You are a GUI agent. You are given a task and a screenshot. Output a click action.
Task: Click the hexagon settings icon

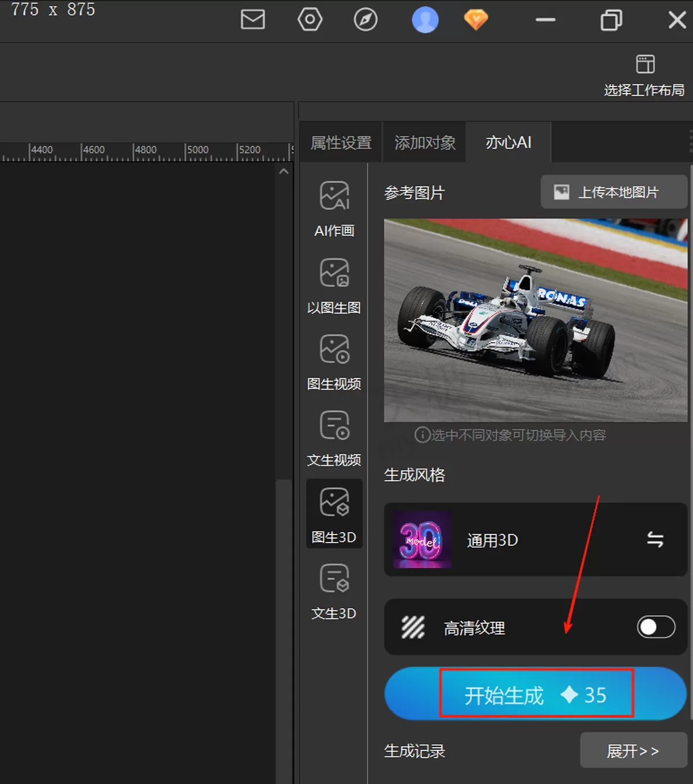(310, 20)
